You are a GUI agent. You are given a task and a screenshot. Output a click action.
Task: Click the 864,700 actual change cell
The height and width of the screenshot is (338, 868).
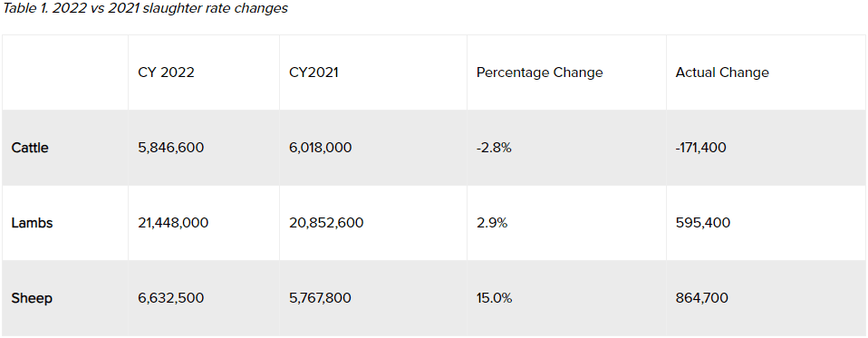pos(701,298)
